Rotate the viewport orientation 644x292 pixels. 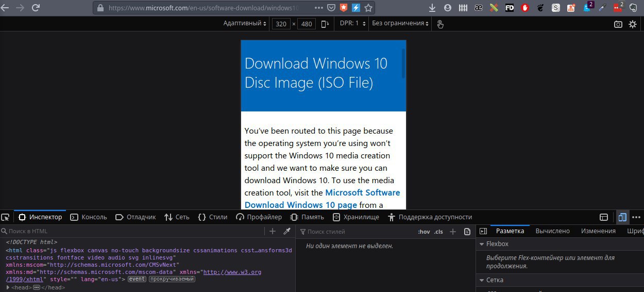pyautogui.click(x=325, y=24)
